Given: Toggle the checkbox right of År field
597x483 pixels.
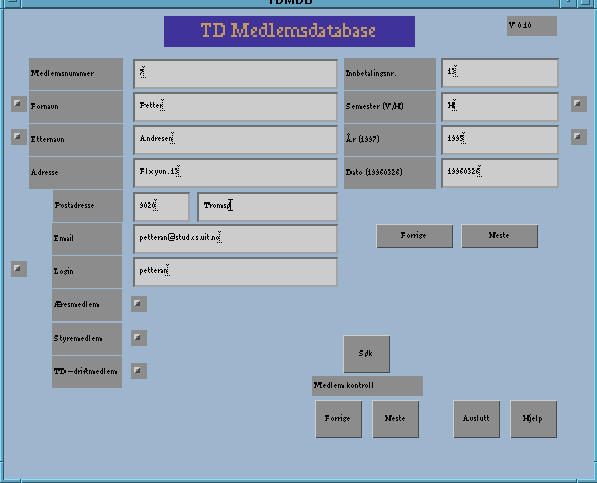Looking at the screenshot, I should click(579, 137).
